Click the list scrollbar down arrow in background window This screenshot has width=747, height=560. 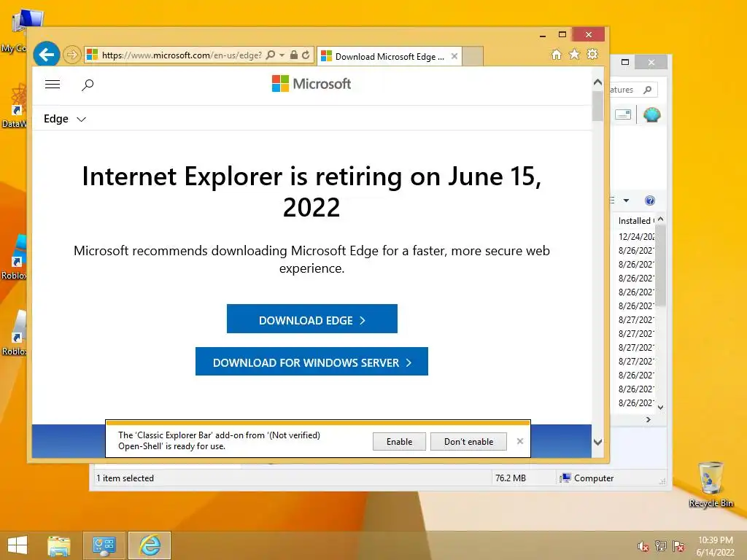click(x=660, y=407)
